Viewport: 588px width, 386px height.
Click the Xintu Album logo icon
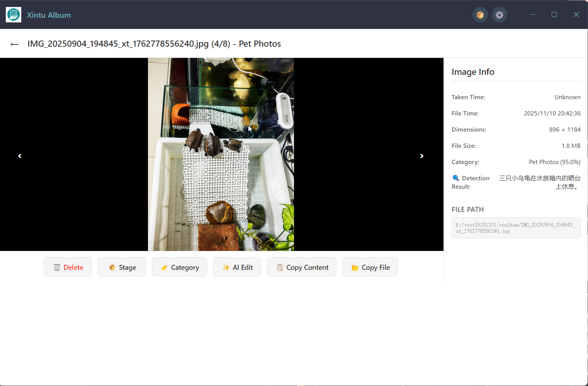coord(14,15)
